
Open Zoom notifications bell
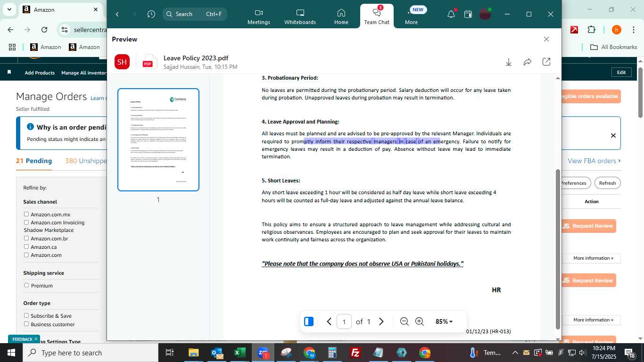point(451,14)
